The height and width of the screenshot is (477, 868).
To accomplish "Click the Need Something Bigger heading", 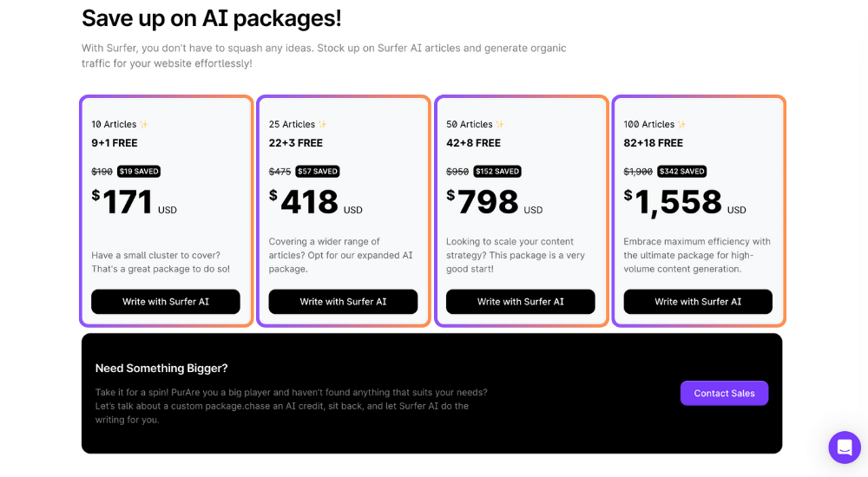I will click(x=161, y=368).
